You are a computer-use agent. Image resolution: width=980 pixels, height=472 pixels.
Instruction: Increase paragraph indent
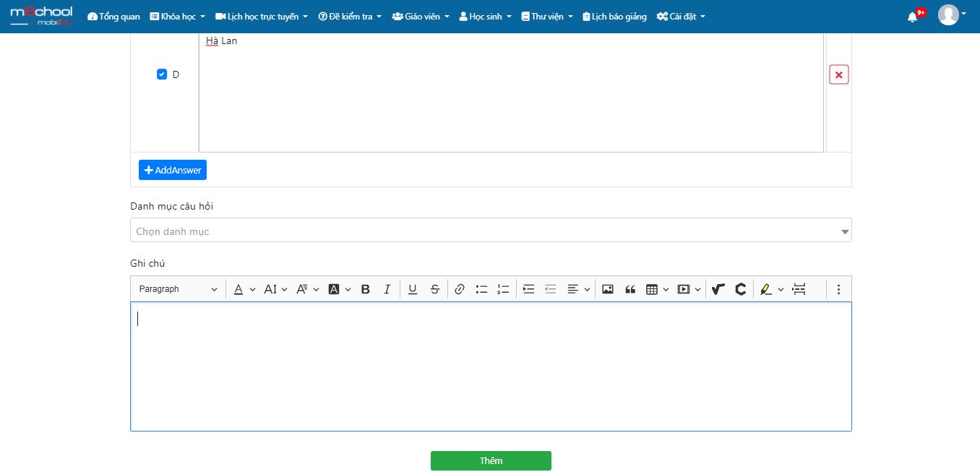(528, 289)
